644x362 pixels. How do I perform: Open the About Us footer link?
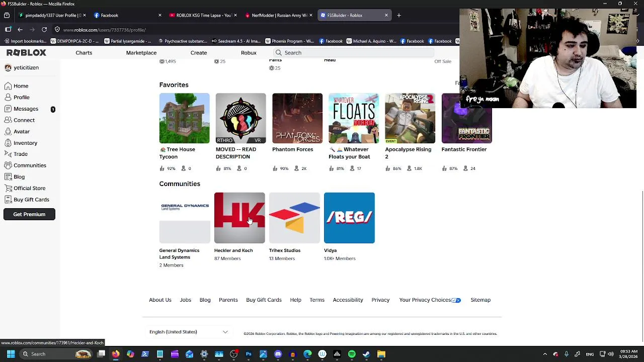[x=160, y=300]
